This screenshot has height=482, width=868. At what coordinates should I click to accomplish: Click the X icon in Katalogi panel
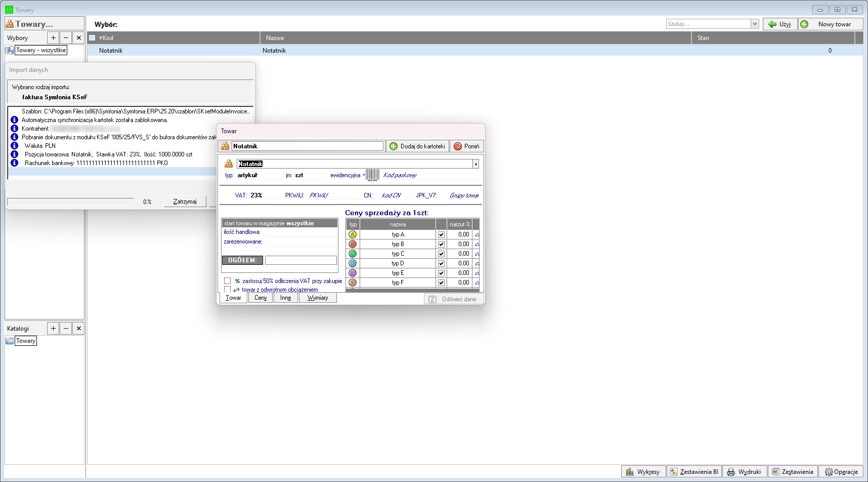(78, 329)
